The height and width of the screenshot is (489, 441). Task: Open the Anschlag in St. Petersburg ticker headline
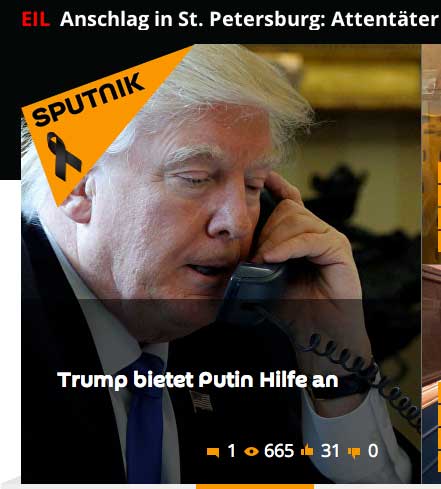click(x=250, y=19)
